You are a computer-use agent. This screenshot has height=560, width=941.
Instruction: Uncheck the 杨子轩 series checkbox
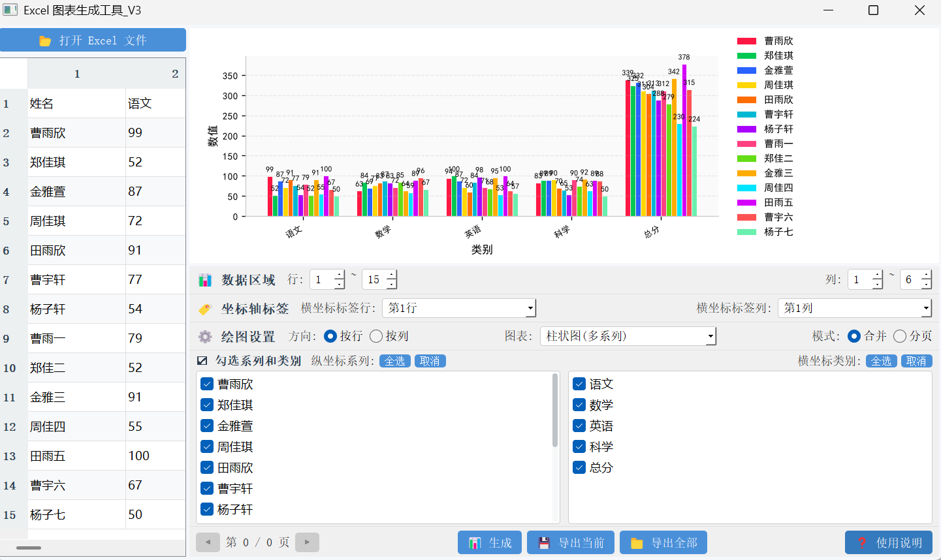coord(207,510)
